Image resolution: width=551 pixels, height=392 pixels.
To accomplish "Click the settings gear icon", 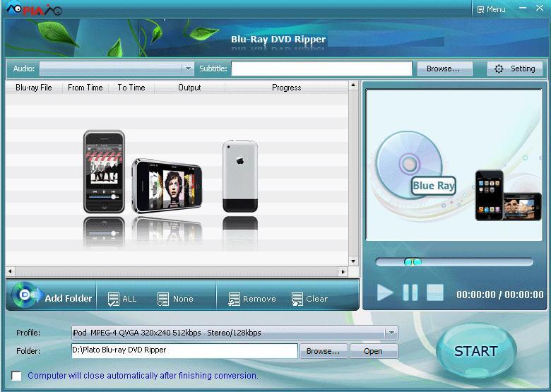I will point(499,69).
